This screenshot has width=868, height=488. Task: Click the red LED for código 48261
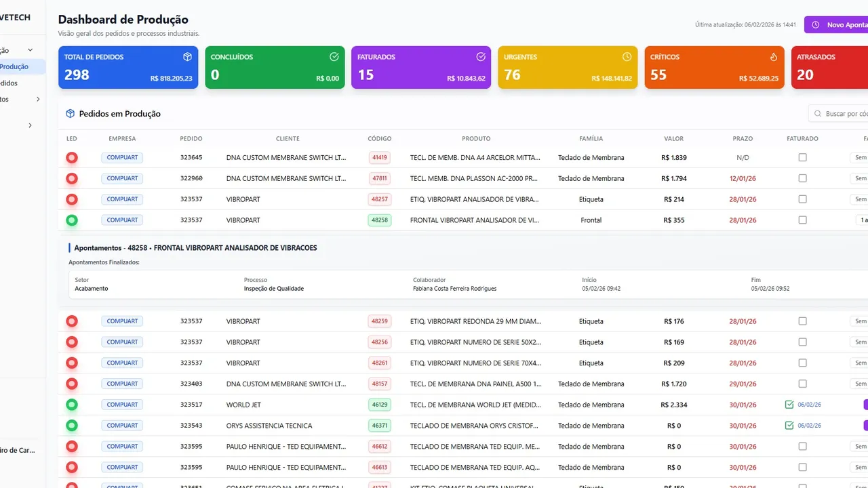pyautogui.click(x=72, y=363)
